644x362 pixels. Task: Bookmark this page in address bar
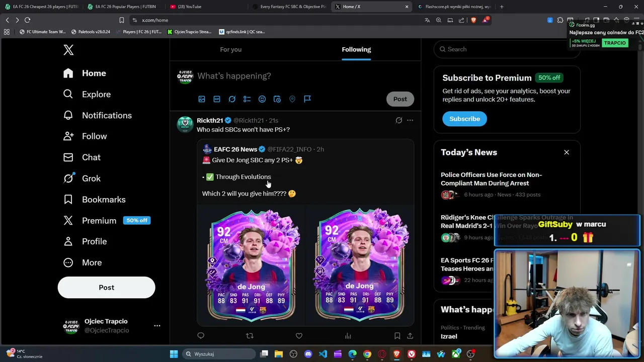[121, 20]
